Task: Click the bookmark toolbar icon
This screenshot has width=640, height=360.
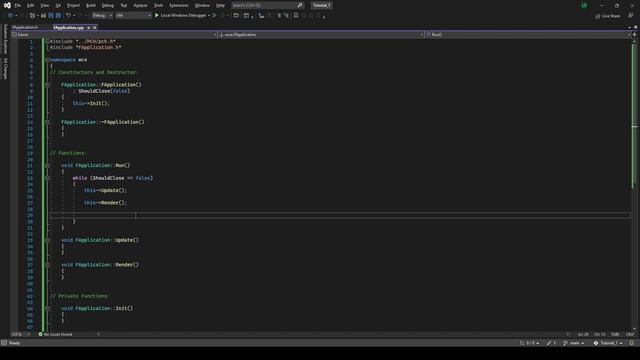Action: point(296,16)
